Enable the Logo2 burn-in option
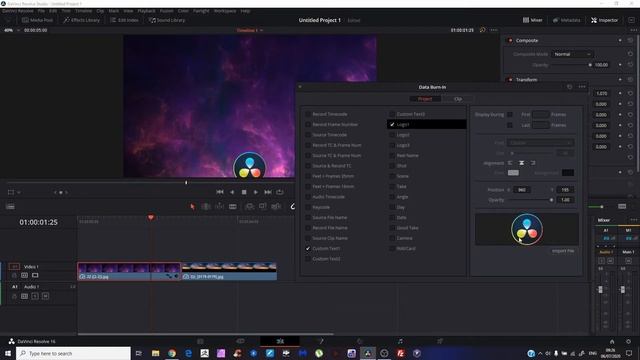640x360 pixels. tap(392, 135)
